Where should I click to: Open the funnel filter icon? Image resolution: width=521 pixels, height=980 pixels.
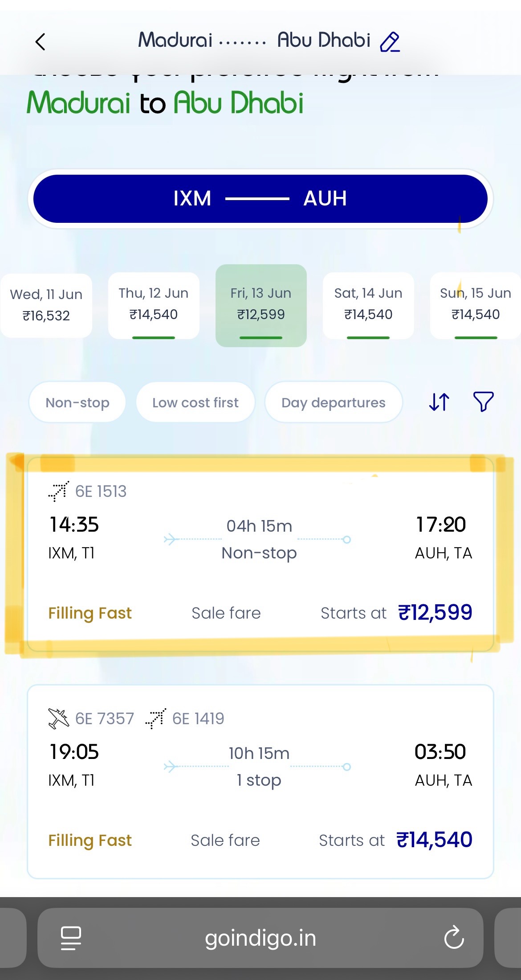483,402
